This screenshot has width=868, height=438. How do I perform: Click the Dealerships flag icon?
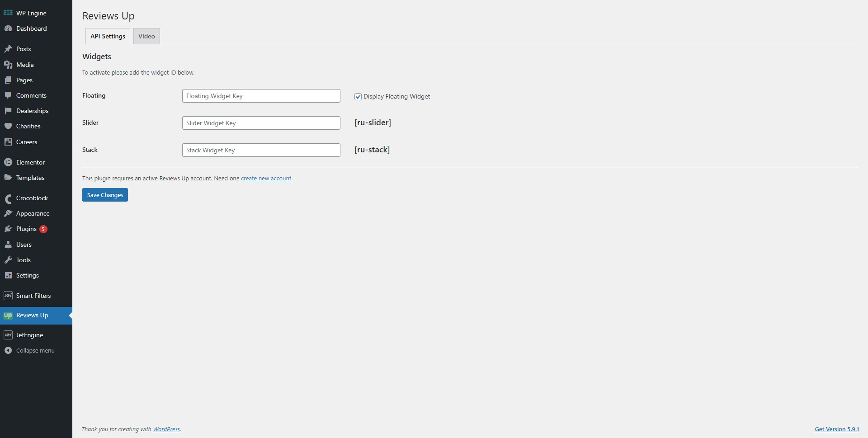[x=8, y=111]
